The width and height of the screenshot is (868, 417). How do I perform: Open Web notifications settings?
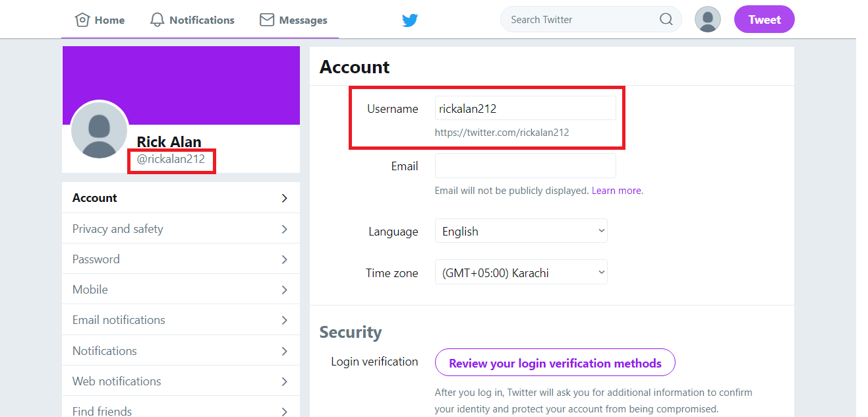coord(181,381)
